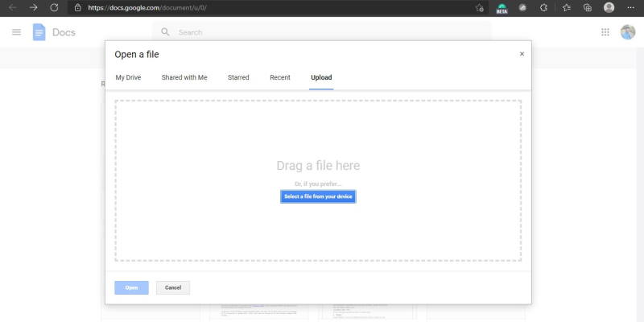Viewport: 644px width, 322px height.
Task: Click the blue Open button
Action: click(x=131, y=287)
